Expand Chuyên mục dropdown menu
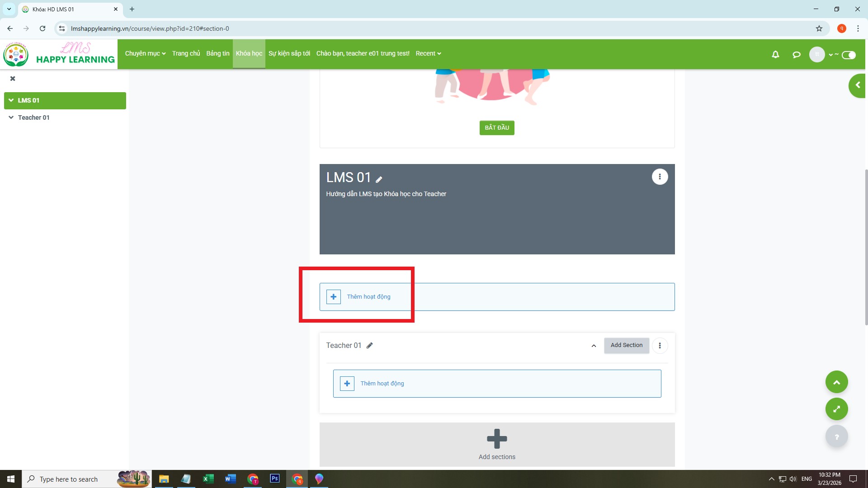The width and height of the screenshot is (868, 488). click(x=145, y=53)
